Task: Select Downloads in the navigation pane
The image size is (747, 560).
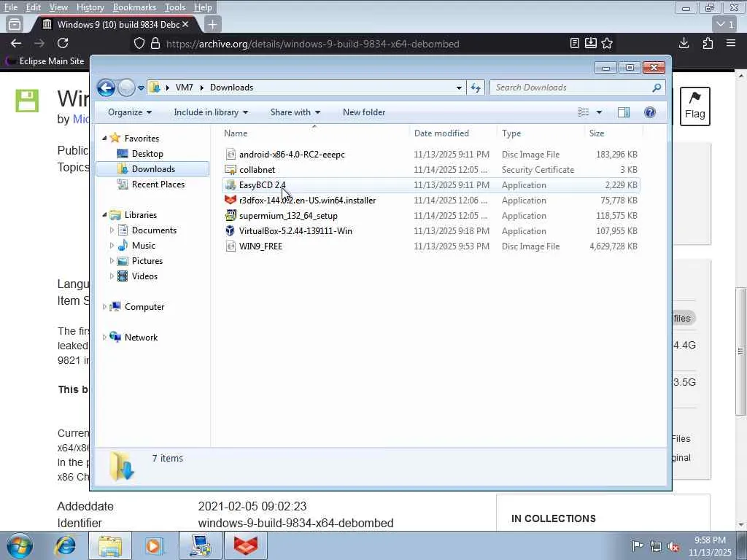Action: [152, 169]
